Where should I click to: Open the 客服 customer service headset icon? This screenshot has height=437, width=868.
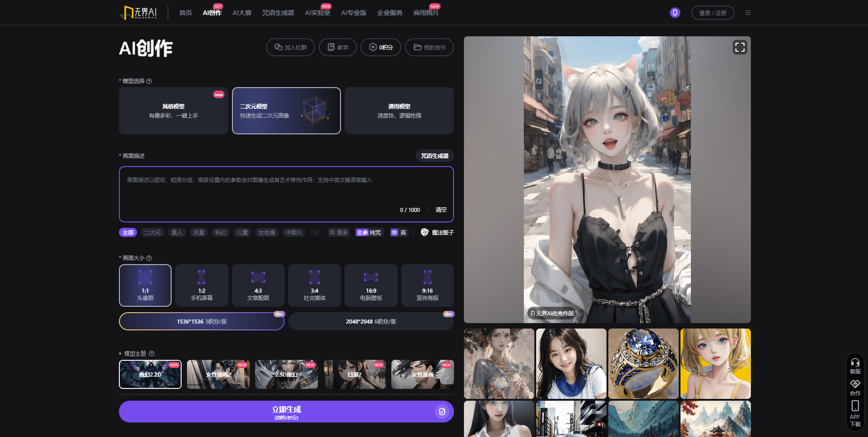coord(855,363)
